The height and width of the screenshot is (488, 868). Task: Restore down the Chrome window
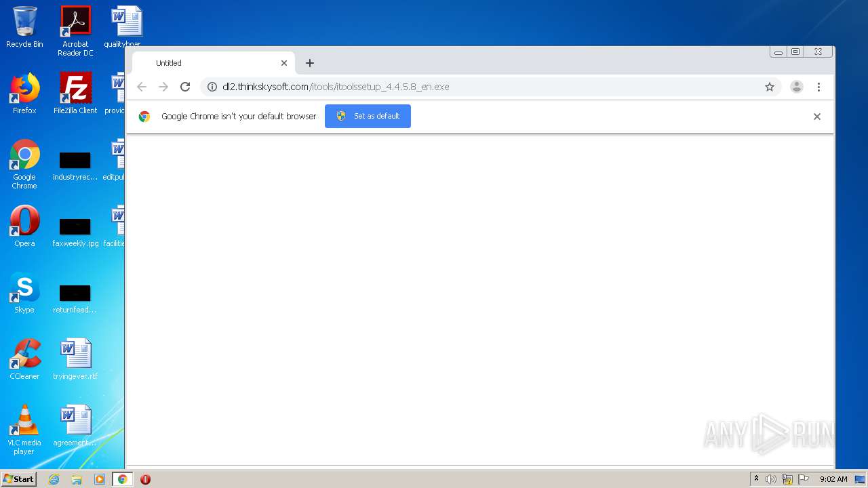[x=795, y=52]
